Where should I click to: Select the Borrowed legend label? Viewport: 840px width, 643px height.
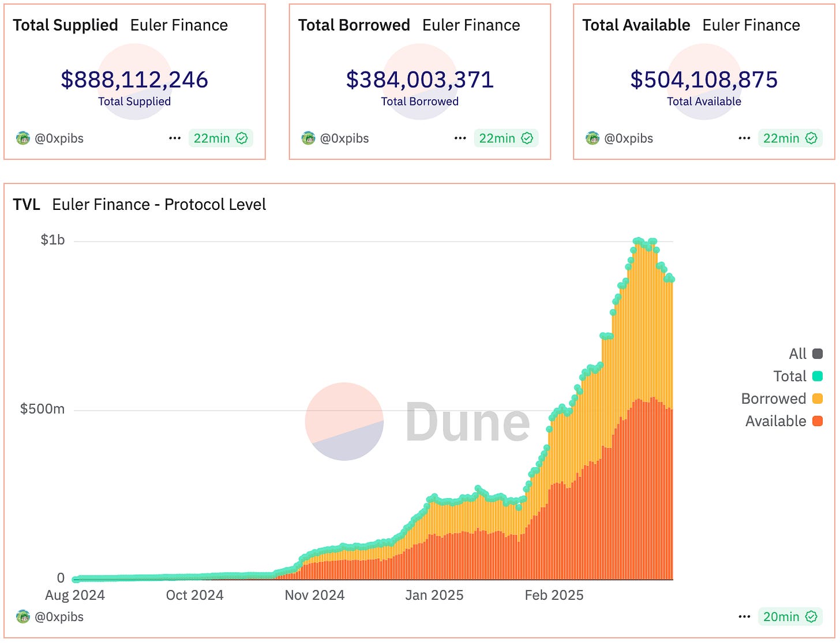[x=774, y=398]
